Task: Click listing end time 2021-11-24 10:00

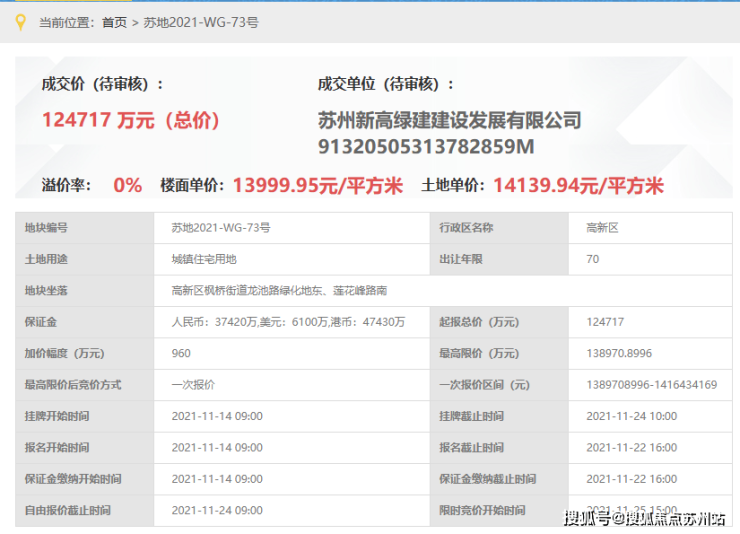Action: 631,416
